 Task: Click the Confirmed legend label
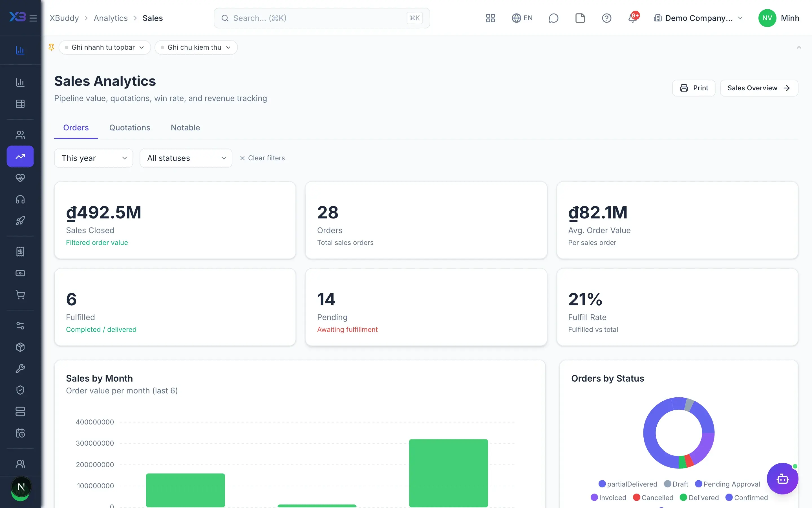click(x=751, y=498)
